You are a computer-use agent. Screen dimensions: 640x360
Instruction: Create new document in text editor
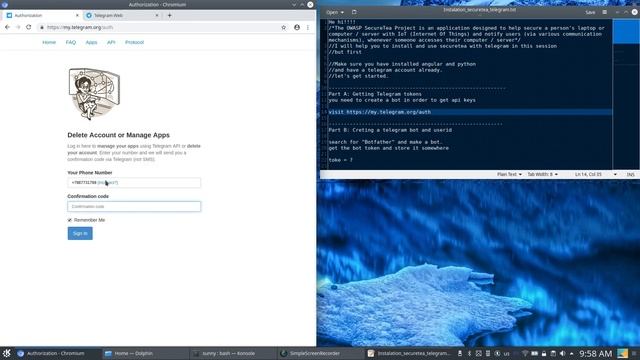coord(354,12)
